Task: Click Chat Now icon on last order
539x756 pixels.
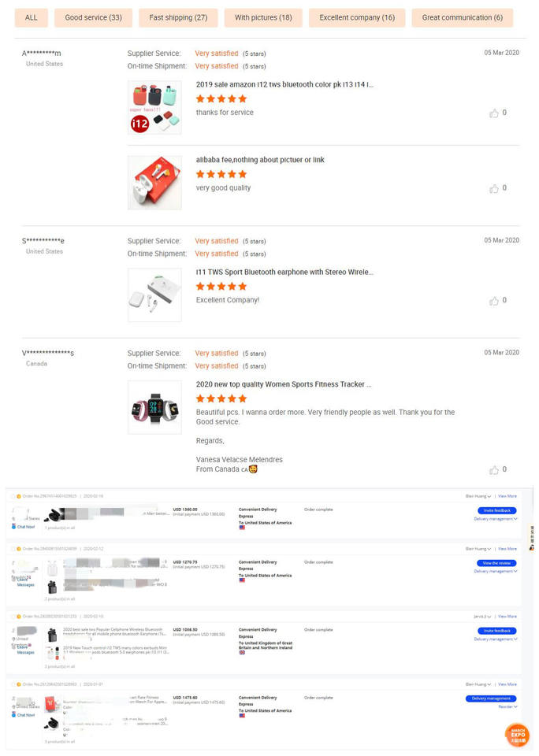Action: [13, 715]
